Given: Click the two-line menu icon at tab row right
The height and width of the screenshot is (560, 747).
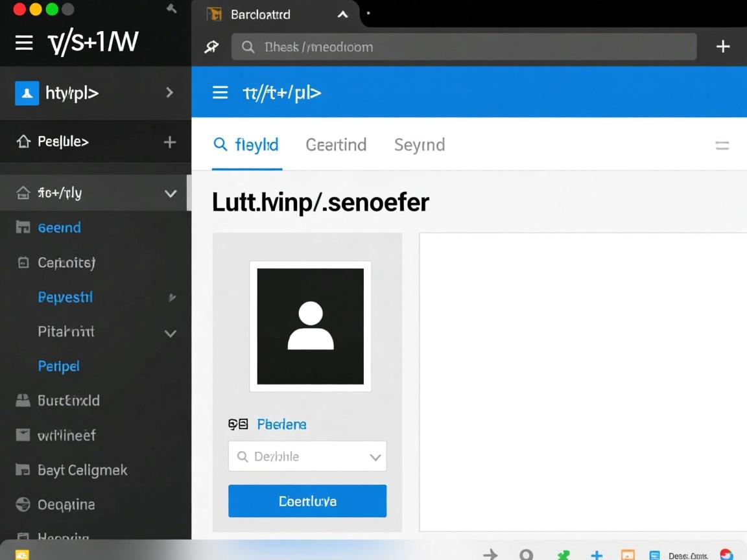Looking at the screenshot, I should tap(722, 145).
